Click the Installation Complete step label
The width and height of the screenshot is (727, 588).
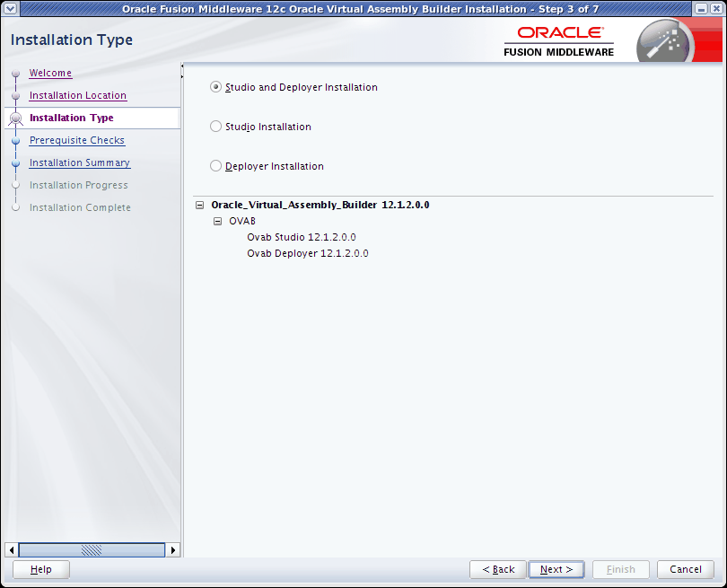tap(80, 207)
